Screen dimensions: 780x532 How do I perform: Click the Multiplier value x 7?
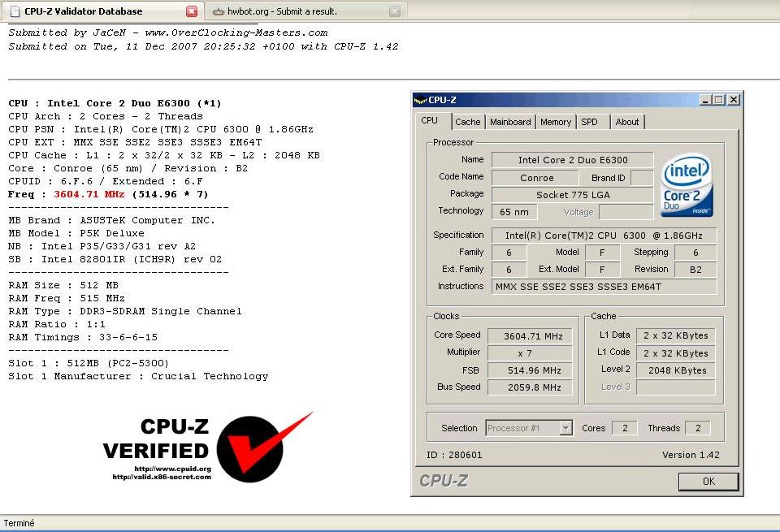[530, 353]
